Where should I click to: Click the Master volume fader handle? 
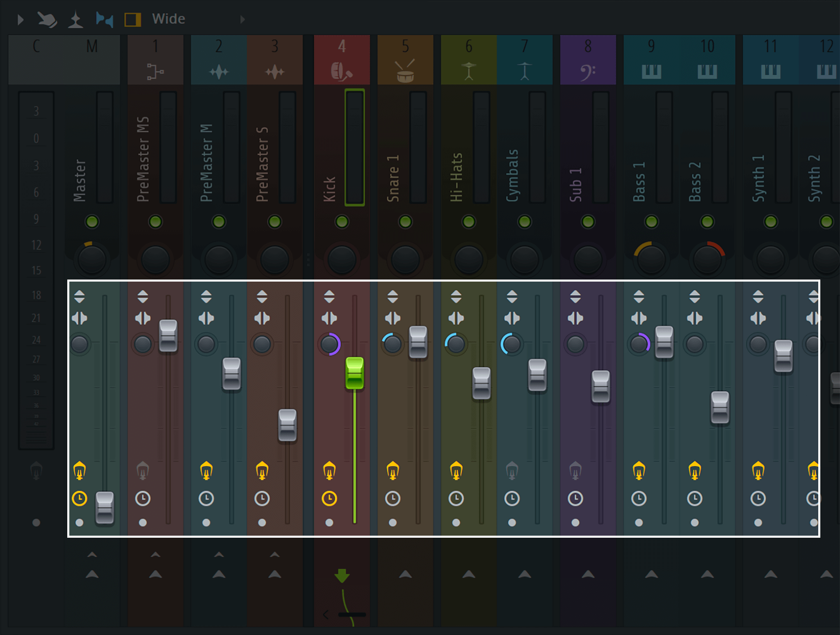coord(105,508)
